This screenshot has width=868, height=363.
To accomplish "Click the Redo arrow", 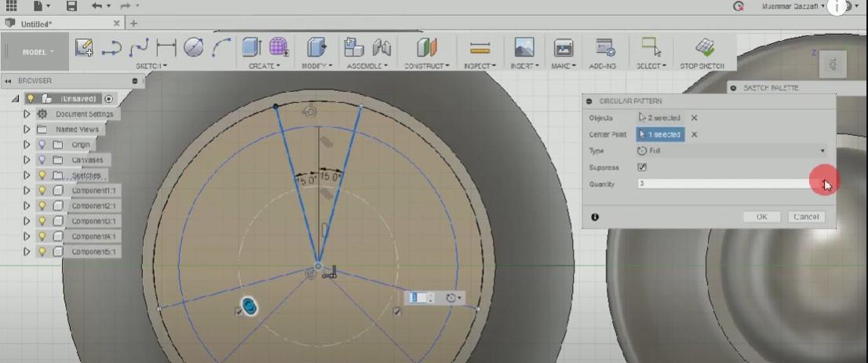I will pos(126,5).
